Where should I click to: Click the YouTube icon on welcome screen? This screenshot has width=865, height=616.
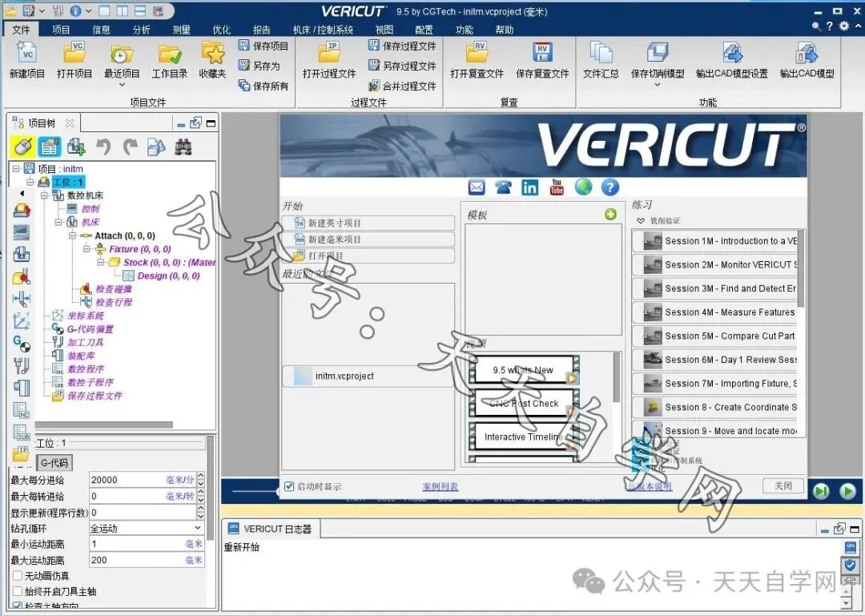point(557,187)
